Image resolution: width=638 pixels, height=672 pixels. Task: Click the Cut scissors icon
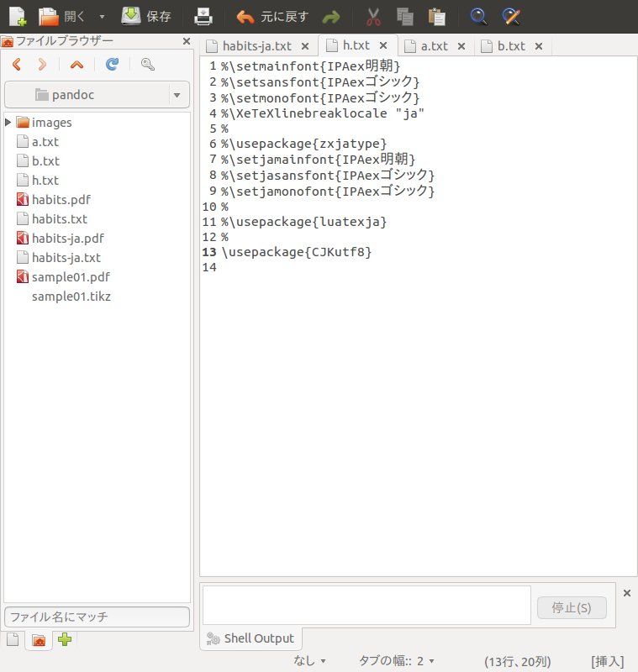(x=373, y=17)
